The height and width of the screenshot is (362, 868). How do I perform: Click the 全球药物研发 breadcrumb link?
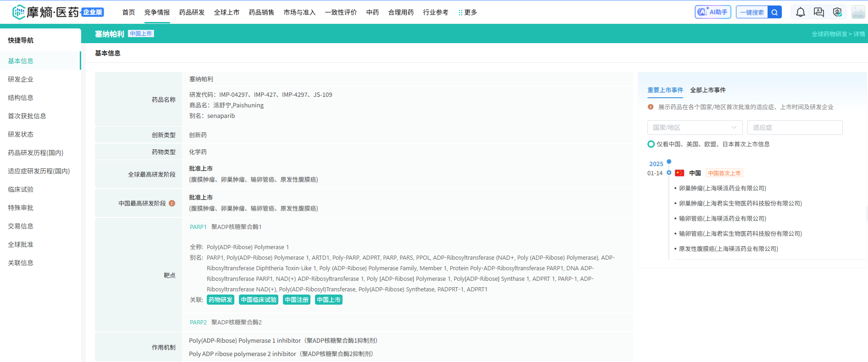(x=829, y=34)
